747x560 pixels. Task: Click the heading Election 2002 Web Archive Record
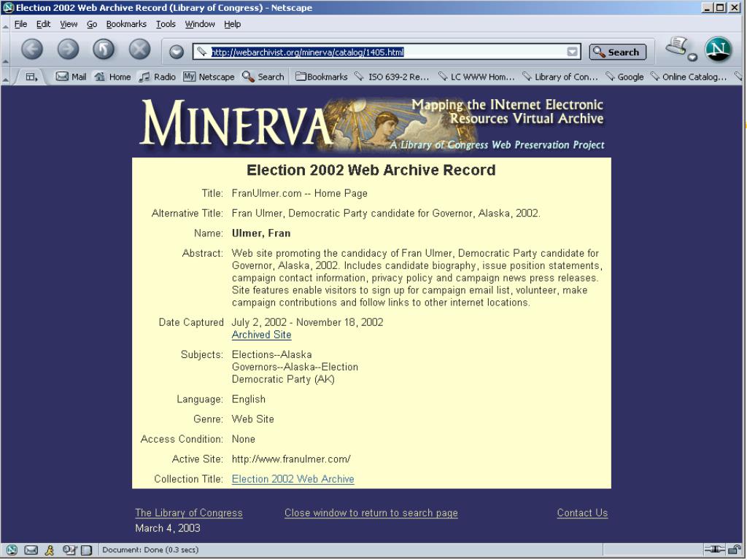(371, 170)
